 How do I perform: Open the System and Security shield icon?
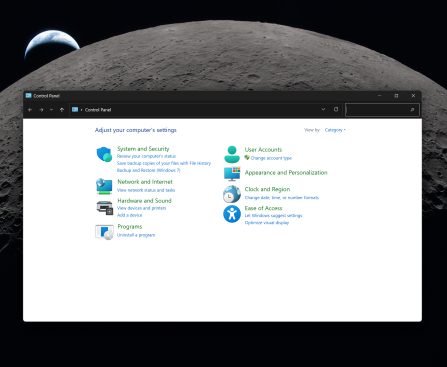click(104, 154)
